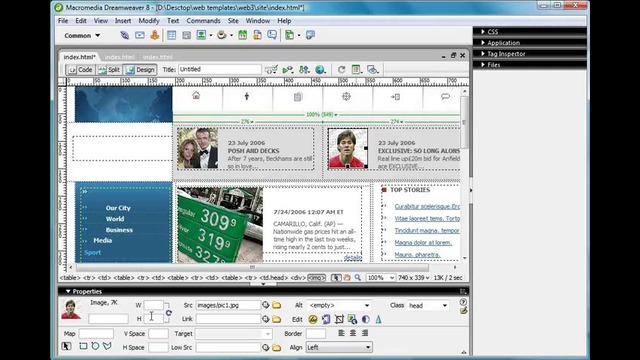This screenshot has height=360, width=640.
Task: Open the Class head dropdown
Action: coord(444,306)
